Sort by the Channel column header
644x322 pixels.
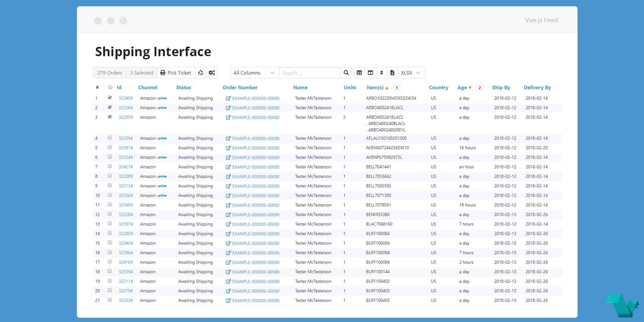(147, 87)
